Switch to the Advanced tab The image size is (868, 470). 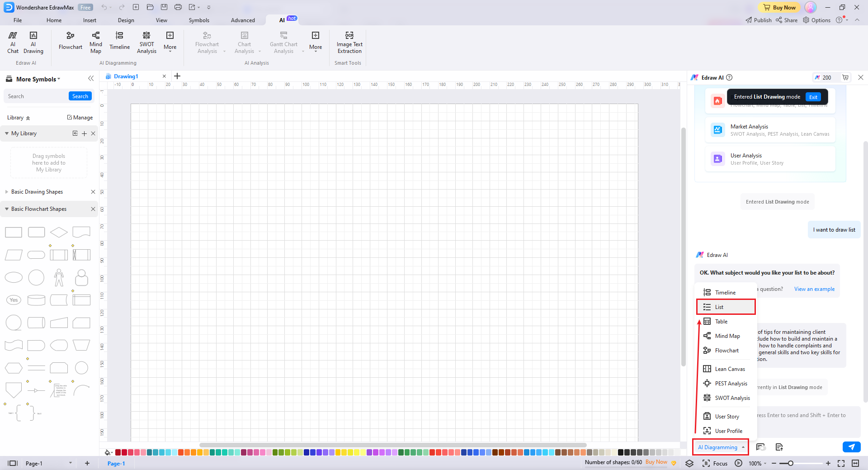[243, 20]
